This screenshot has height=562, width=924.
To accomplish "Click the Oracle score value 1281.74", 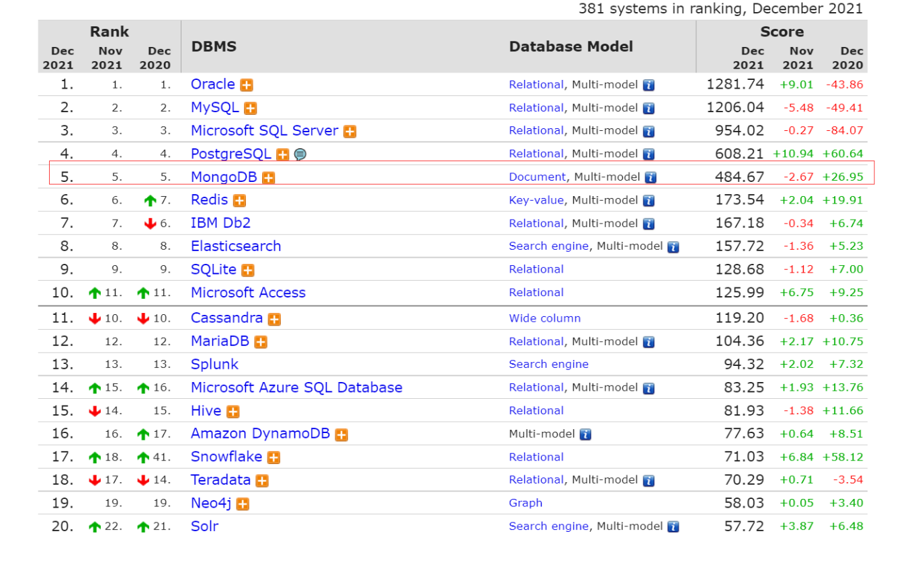I will (x=735, y=85).
